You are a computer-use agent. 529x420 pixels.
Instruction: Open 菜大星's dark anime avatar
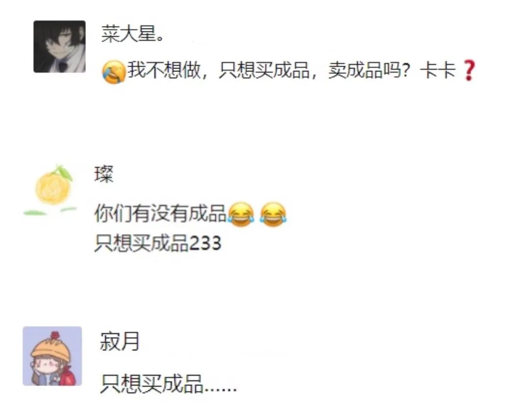coord(59,47)
